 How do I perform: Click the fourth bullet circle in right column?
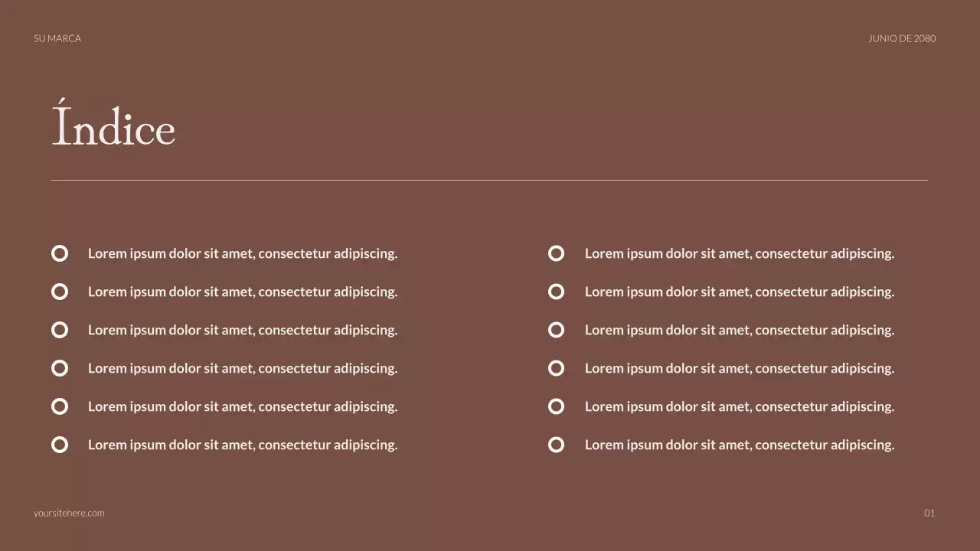tap(557, 368)
